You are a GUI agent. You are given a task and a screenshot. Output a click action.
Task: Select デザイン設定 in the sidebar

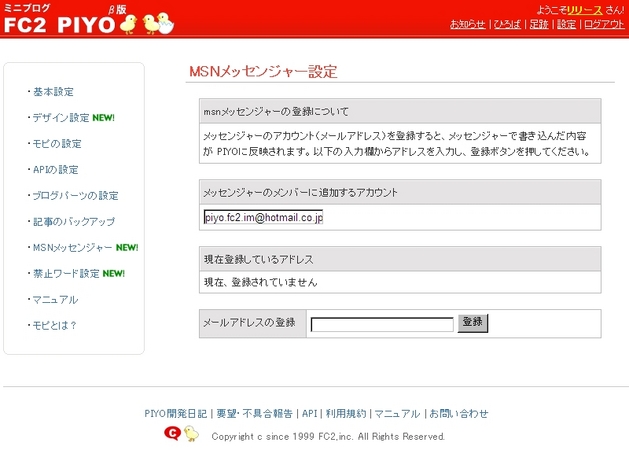[x=60, y=118]
